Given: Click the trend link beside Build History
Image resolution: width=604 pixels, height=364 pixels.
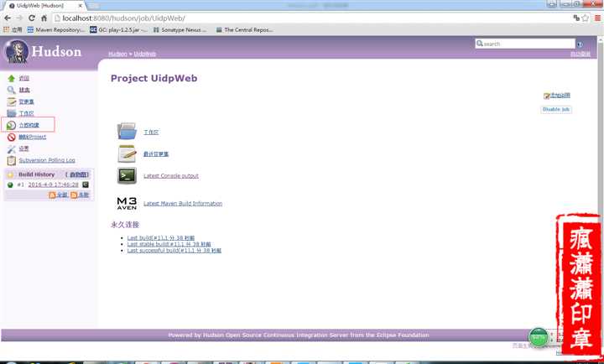Looking at the screenshot, I should [79, 174].
